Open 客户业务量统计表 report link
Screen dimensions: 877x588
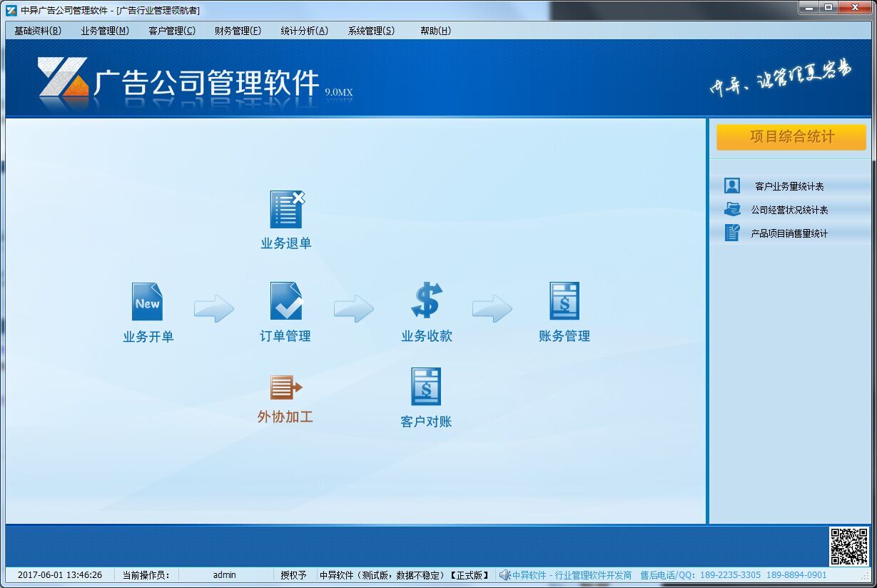789,186
